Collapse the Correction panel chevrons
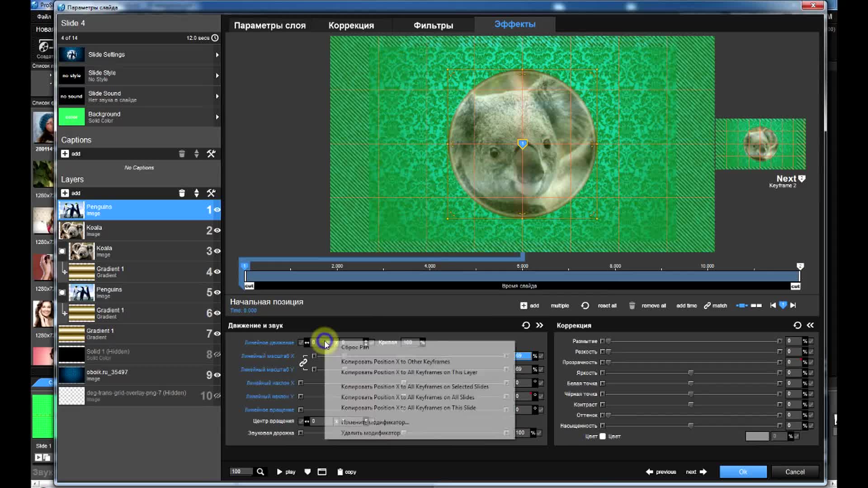868x488 pixels. coord(811,325)
